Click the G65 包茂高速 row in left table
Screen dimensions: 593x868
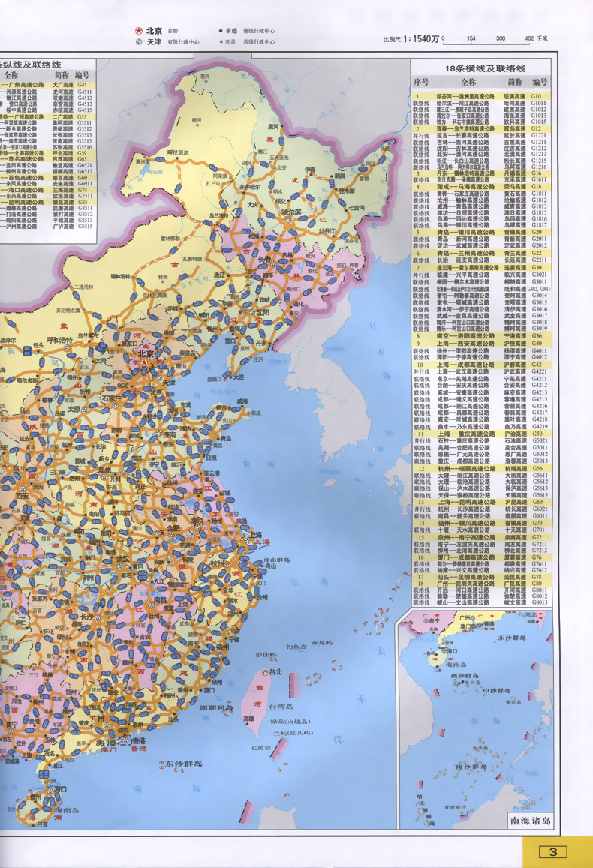pyautogui.click(x=48, y=159)
